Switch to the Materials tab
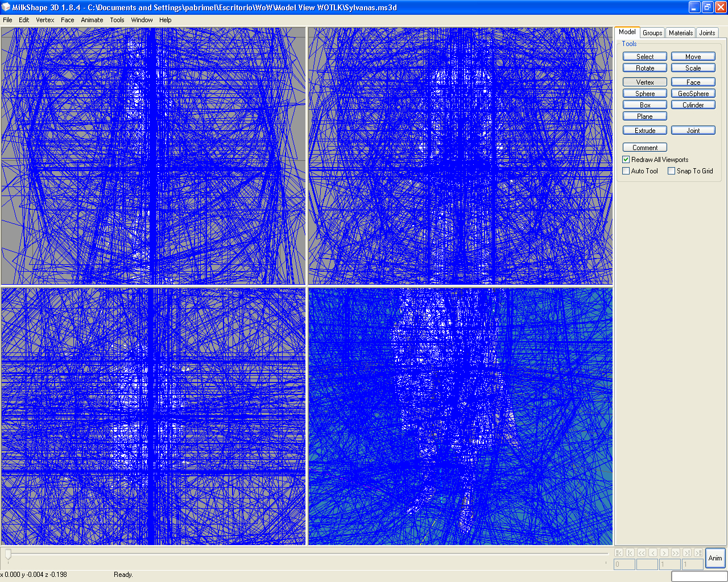This screenshot has width=728, height=582. point(681,33)
